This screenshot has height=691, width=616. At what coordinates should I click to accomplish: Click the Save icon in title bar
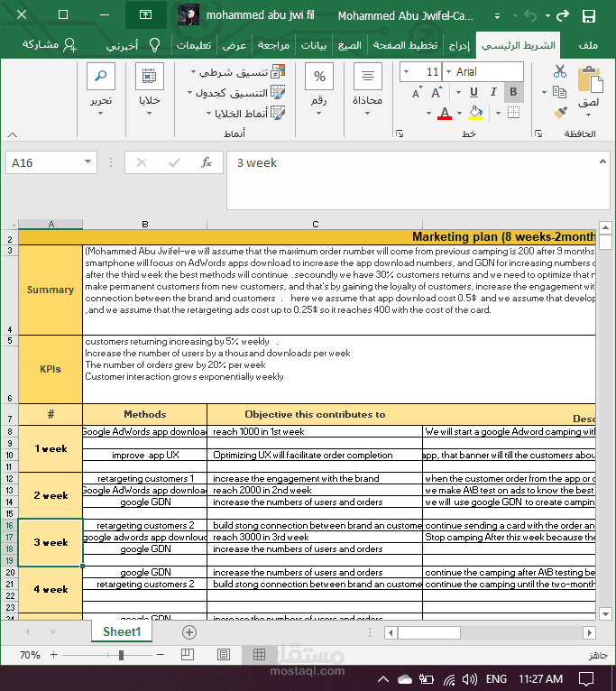[x=589, y=16]
